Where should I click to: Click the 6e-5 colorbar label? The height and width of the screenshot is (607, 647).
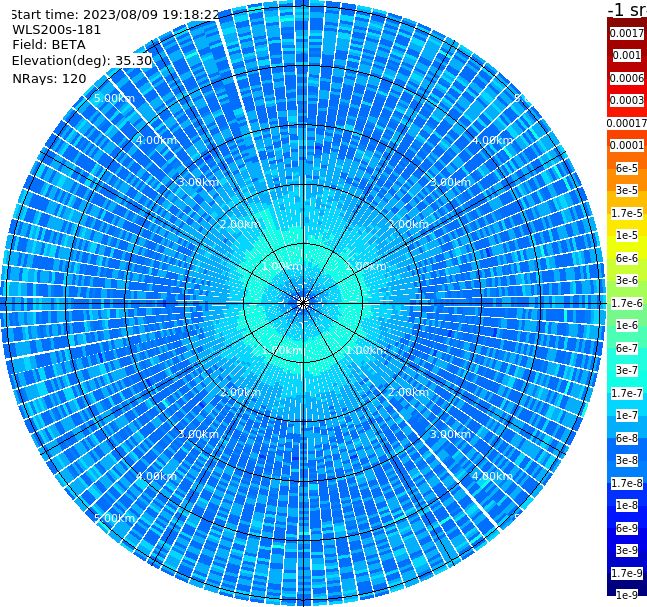point(627,168)
